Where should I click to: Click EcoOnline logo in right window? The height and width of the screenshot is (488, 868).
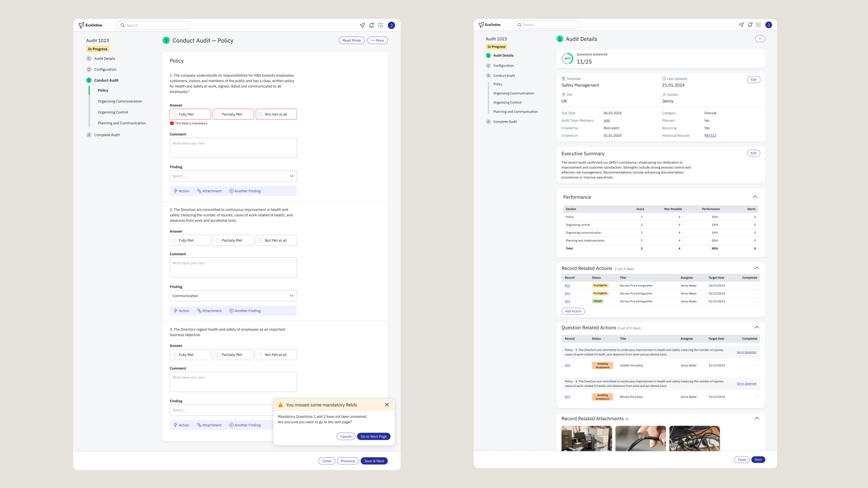(x=490, y=25)
